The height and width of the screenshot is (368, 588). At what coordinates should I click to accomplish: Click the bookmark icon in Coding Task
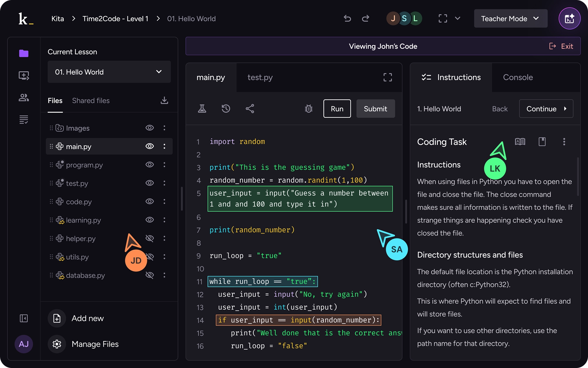542,142
